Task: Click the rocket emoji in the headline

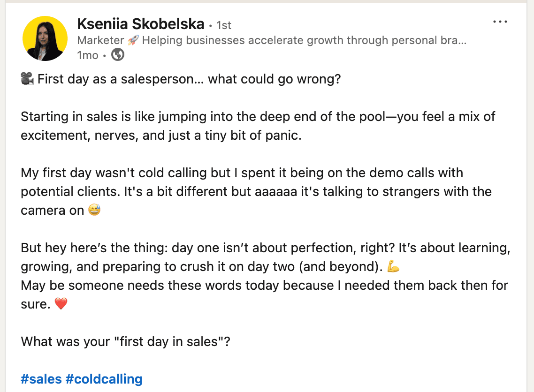Action: pyautogui.click(x=133, y=40)
